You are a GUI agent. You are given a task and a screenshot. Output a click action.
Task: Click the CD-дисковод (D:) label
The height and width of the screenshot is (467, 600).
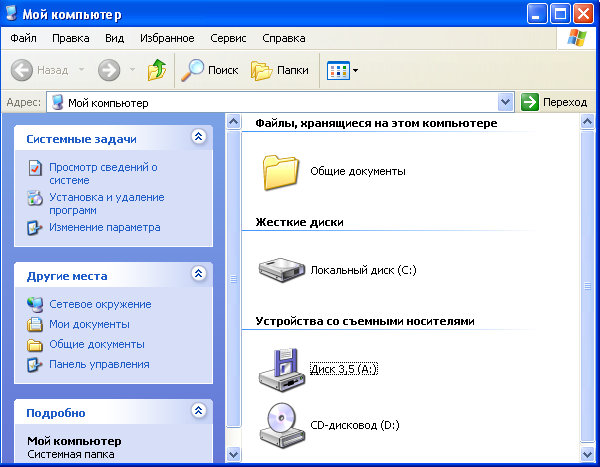point(355,425)
